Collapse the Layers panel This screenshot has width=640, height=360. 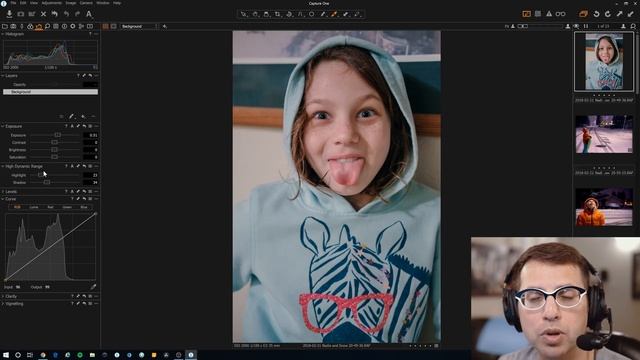coord(3,76)
